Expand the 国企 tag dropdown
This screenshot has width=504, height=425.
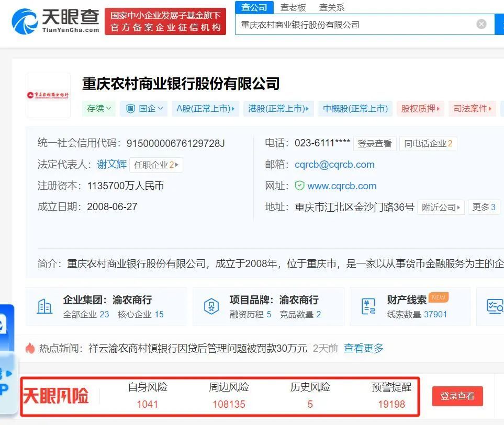coord(144,109)
